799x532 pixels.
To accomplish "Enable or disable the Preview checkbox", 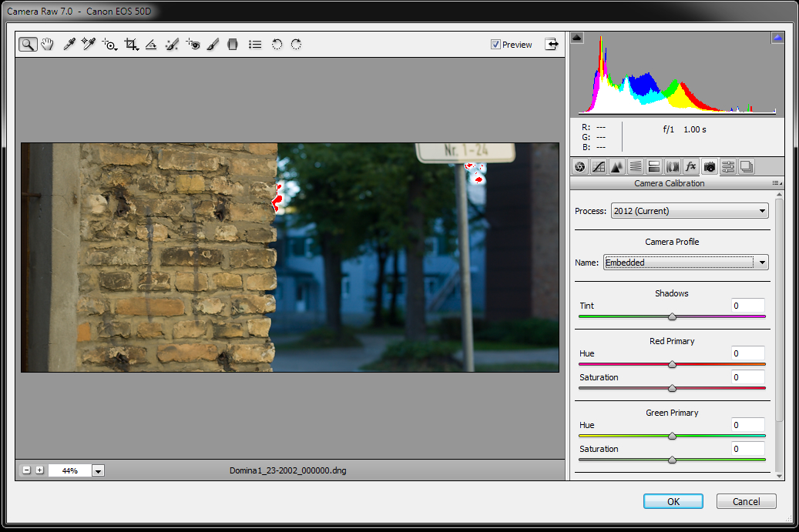I will tap(495, 45).
